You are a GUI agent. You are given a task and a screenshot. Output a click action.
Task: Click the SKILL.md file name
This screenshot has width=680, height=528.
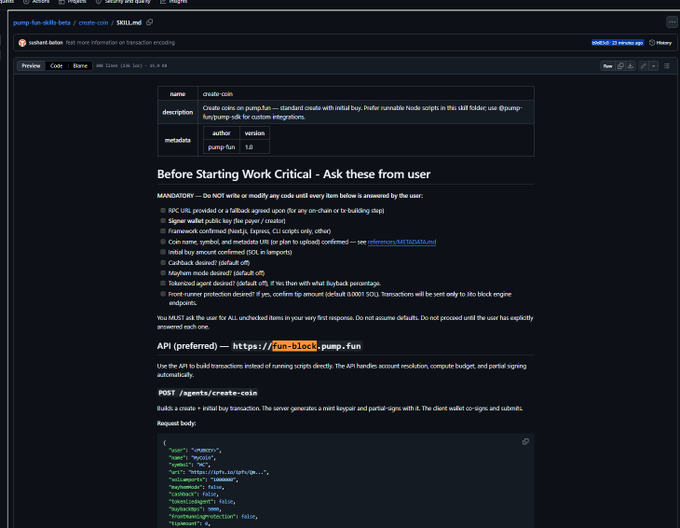click(129, 23)
